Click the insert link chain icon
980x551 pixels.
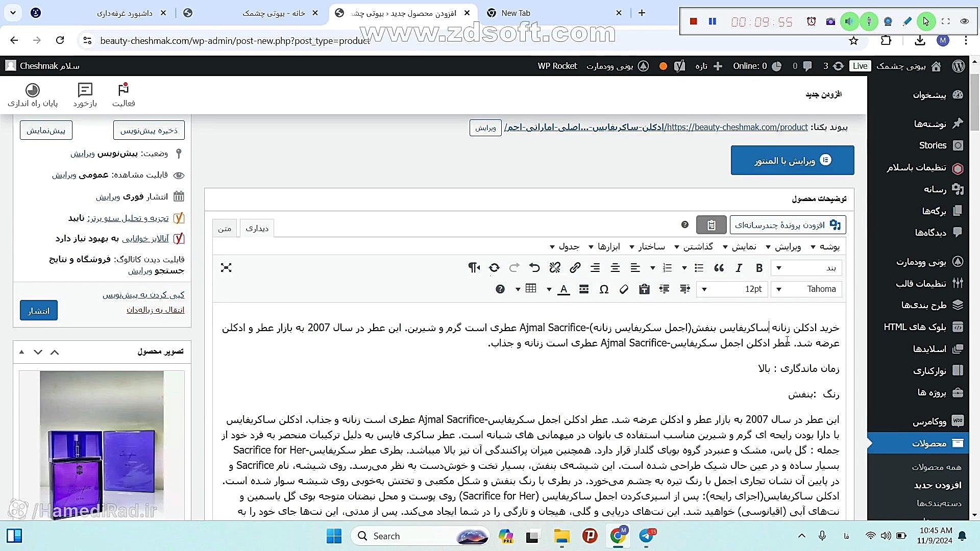(575, 268)
